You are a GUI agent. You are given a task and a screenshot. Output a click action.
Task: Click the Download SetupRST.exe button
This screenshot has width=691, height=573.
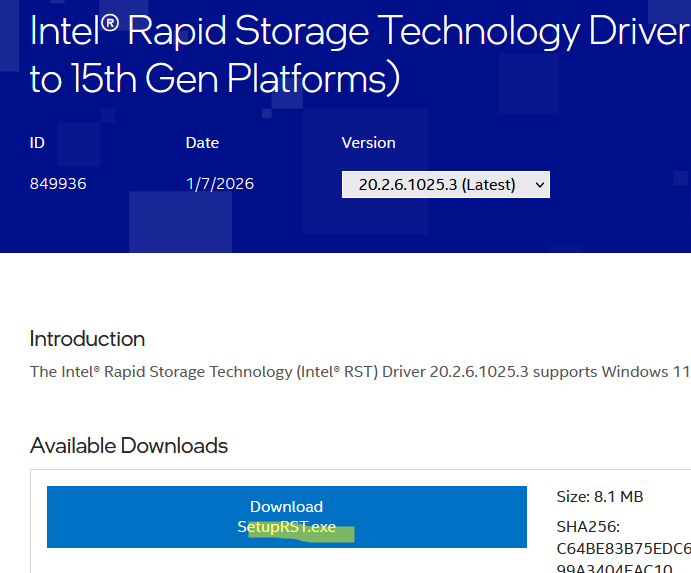287,517
